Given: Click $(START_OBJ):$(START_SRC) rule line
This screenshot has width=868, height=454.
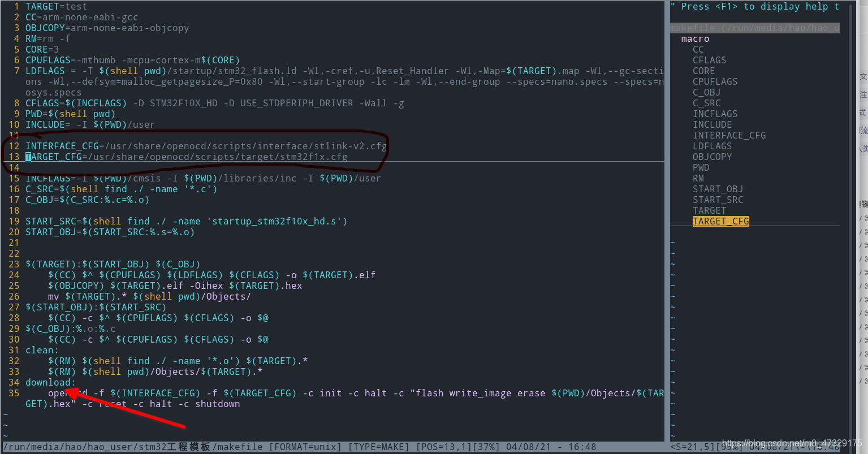Looking at the screenshot, I should (96, 307).
